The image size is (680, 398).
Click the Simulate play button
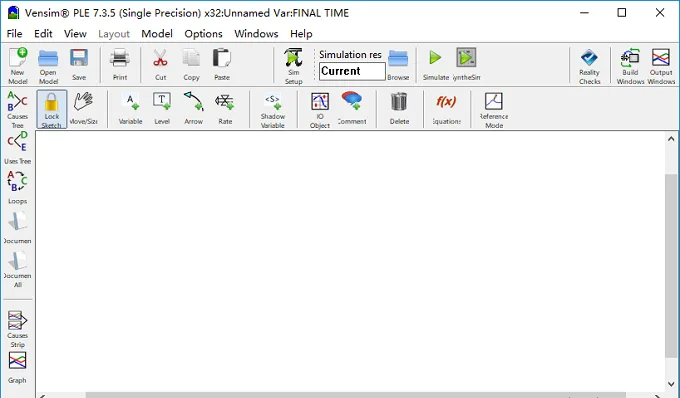point(435,65)
